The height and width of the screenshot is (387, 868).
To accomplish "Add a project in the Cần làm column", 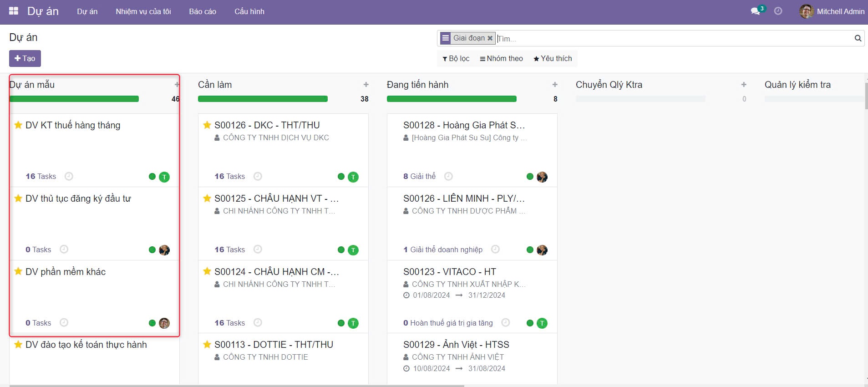I will pyautogui.click(x=366, y=85).
